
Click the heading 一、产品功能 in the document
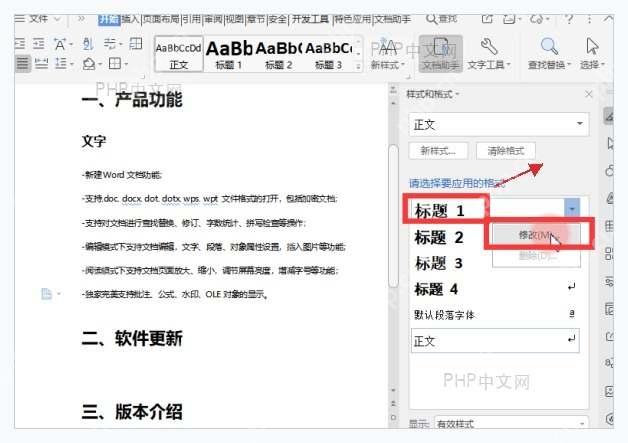(132, 99)
